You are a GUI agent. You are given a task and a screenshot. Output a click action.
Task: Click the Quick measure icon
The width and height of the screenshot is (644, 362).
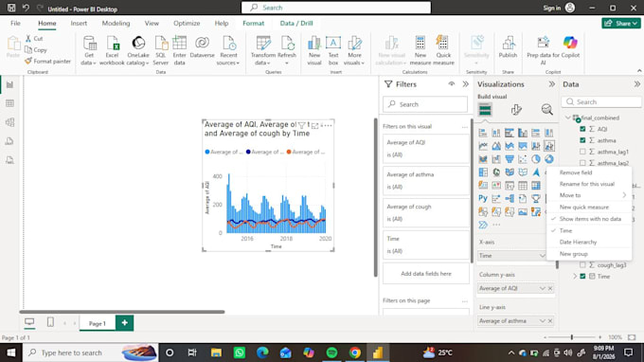tap(443, 43)
